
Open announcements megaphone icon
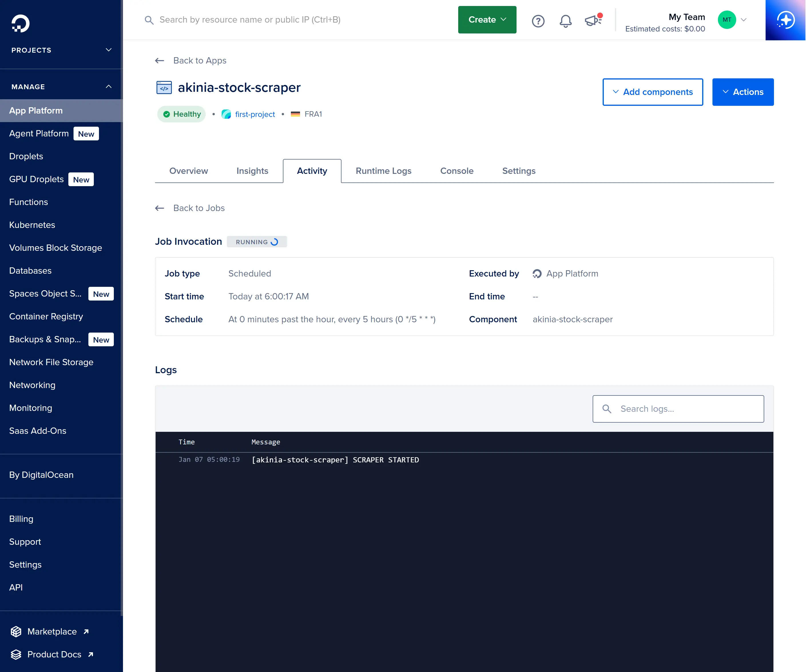(593, 20)
